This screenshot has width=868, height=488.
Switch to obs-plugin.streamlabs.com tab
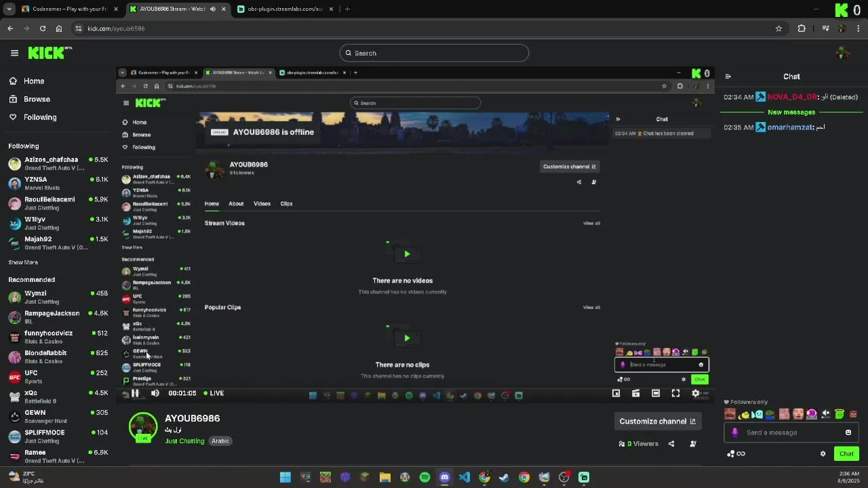point(285,9)
